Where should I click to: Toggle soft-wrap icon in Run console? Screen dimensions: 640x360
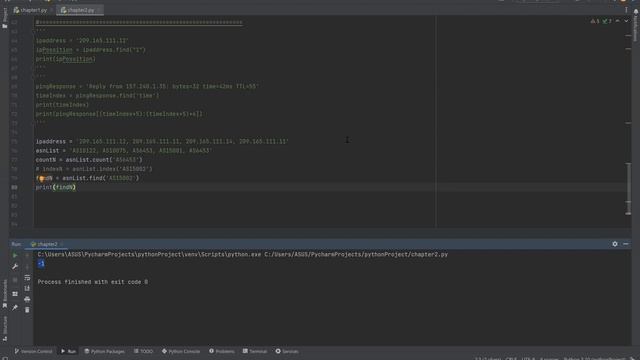pyautogui.click(x=27, y=278)
